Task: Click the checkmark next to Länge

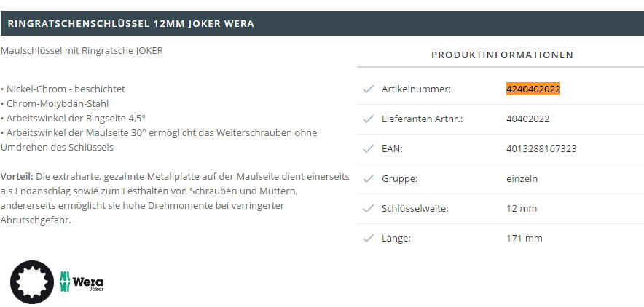Action: point(369,238)
